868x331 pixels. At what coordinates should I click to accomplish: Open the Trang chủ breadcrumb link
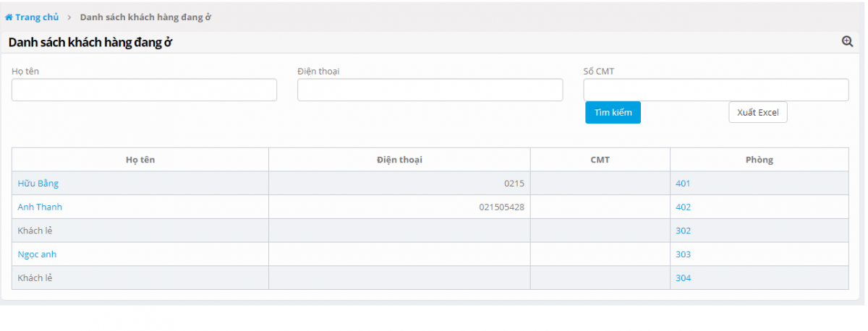(x=36, y=17)
